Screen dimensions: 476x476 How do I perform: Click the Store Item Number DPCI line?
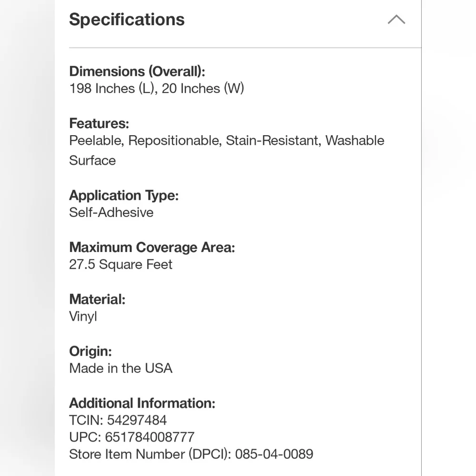(x=191, y=454)
